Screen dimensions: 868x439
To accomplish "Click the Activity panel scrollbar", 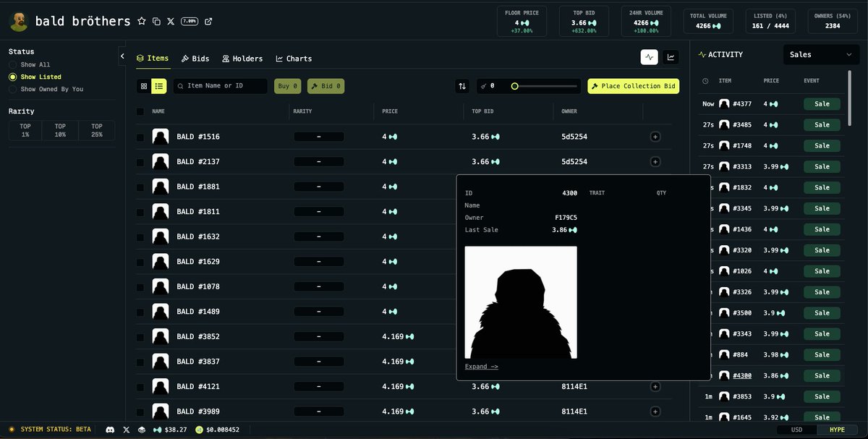I will coord(849,98).
